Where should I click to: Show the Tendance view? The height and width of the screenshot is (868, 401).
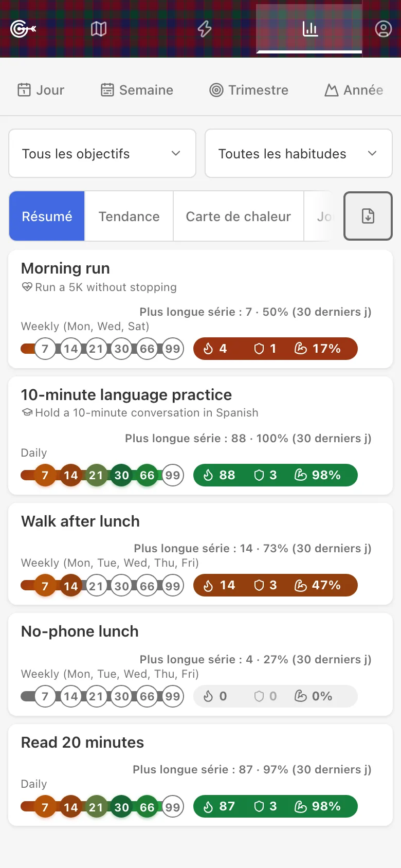click(129, 216)
